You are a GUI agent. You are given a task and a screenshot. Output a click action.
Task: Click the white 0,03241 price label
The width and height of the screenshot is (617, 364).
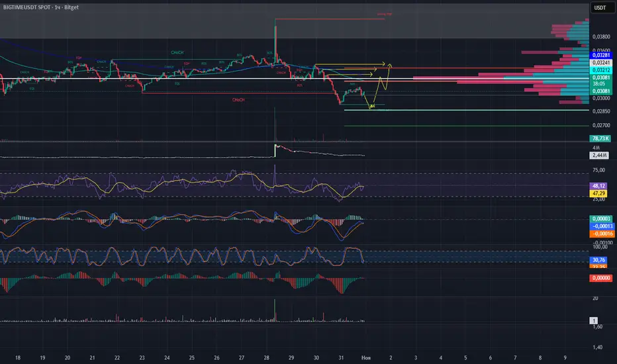tap(601, 62)
